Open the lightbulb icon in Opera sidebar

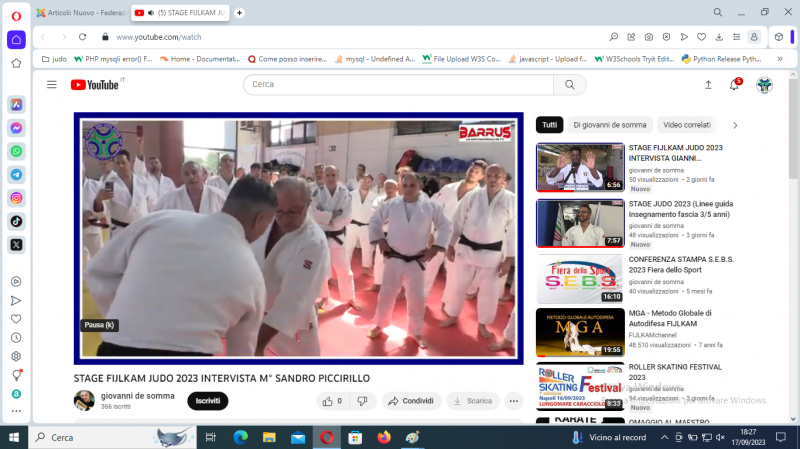[16, 375]
